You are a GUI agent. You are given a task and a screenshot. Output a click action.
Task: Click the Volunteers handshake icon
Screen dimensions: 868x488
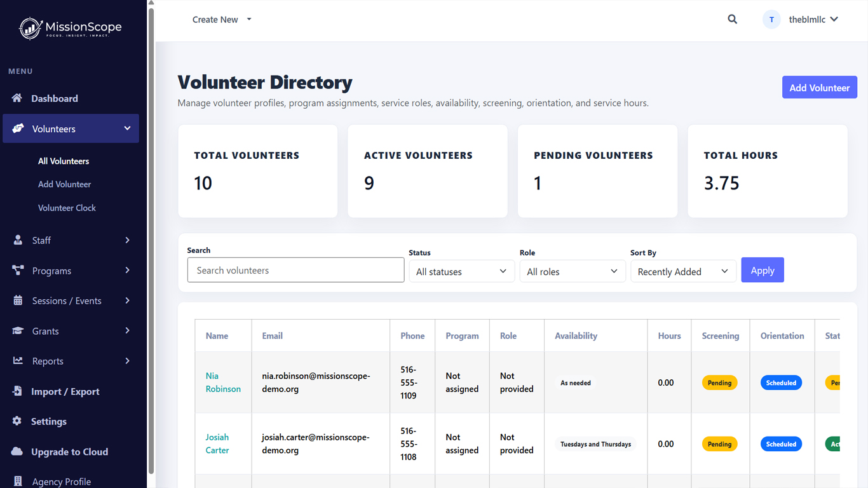pyautogui.click(x=18, y=128)
